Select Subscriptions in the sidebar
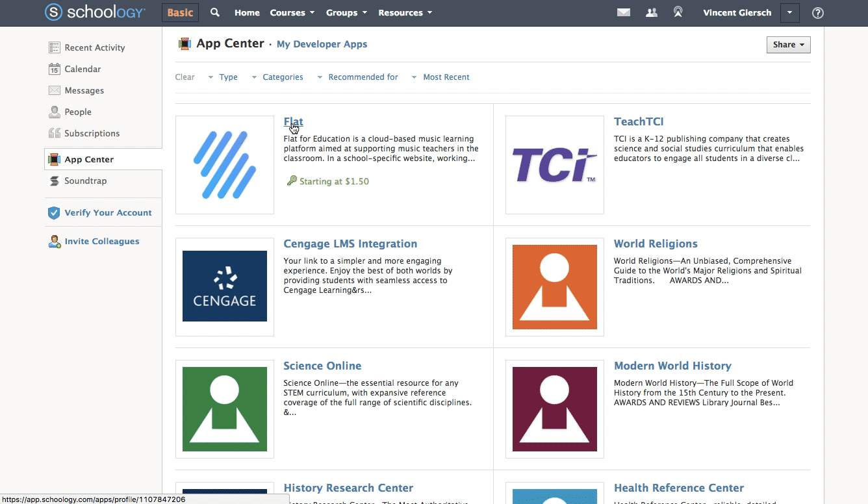Image resolution: width=868 pixels, height=504 pixels. [92, 133]
